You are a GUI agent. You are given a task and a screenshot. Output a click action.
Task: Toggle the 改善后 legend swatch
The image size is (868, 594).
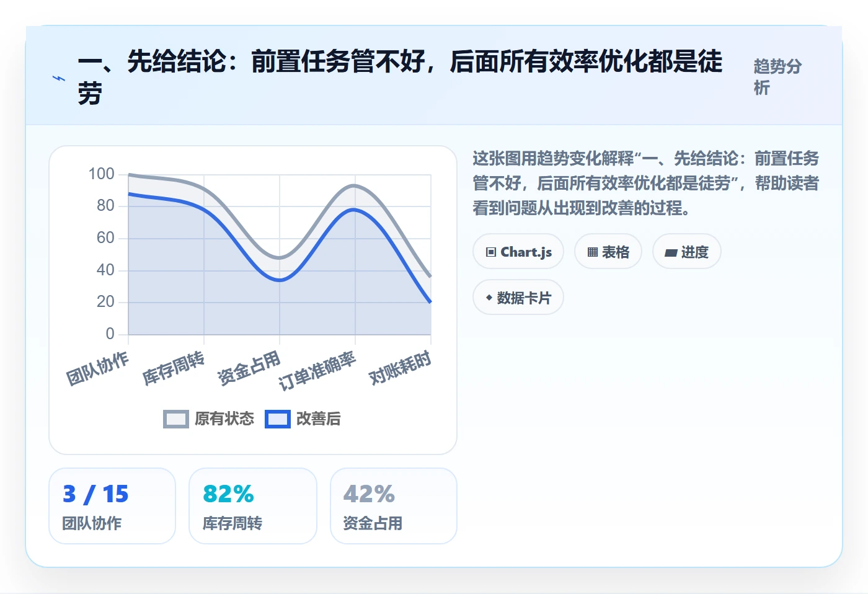pos(278,419)
